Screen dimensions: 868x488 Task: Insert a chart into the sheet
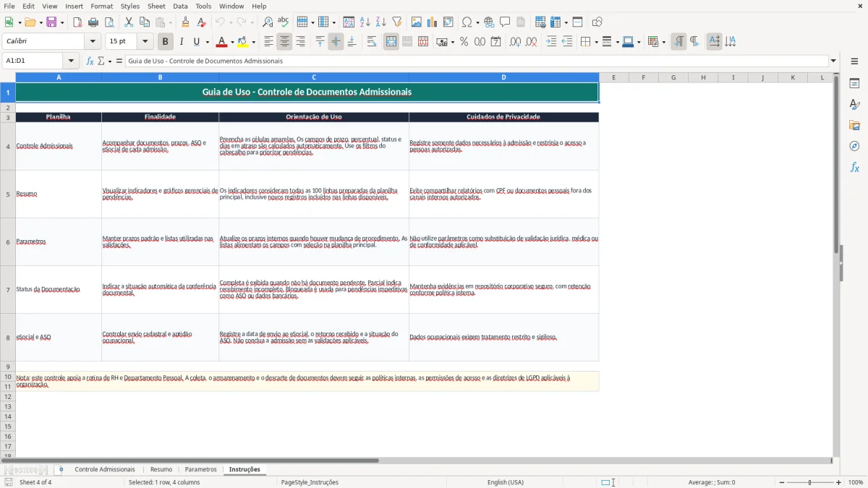click(433, 22)
